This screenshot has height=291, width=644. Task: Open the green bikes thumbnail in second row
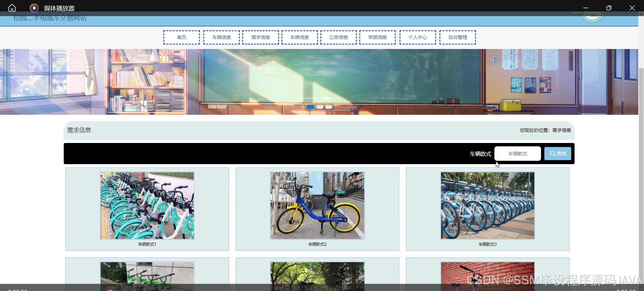[147, 276]
